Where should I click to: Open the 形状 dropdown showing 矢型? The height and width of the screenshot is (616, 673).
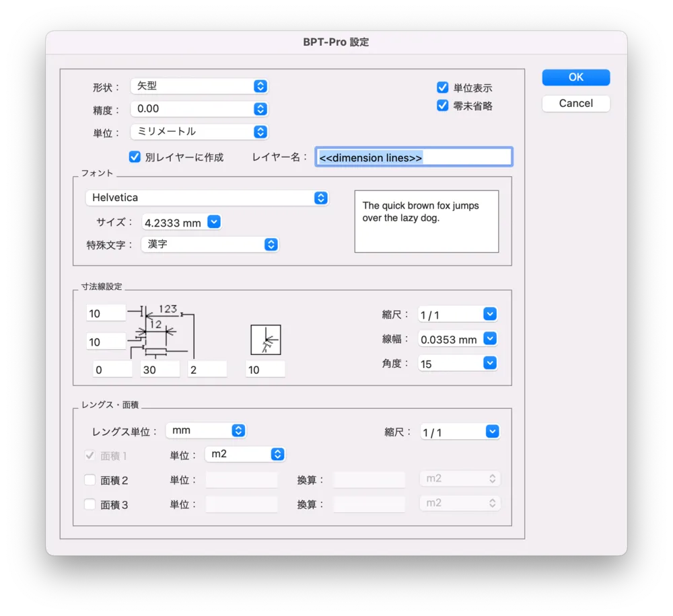point(199,86)
